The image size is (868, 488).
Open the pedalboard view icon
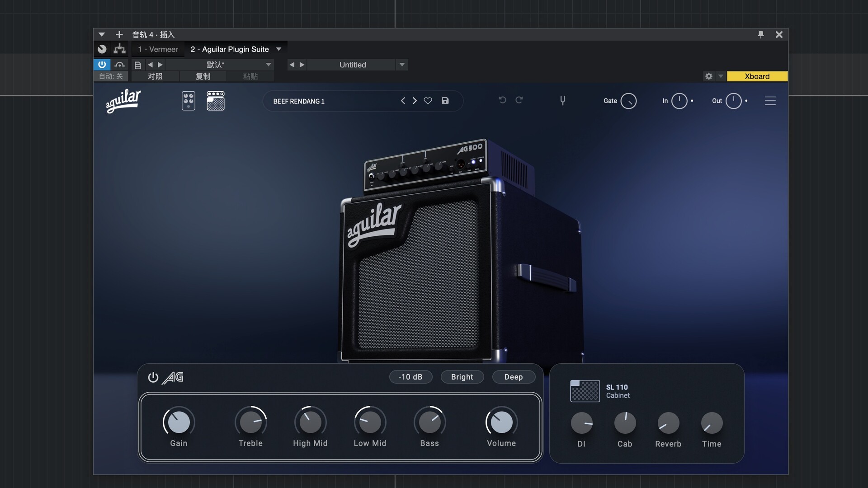click(189, 101)
